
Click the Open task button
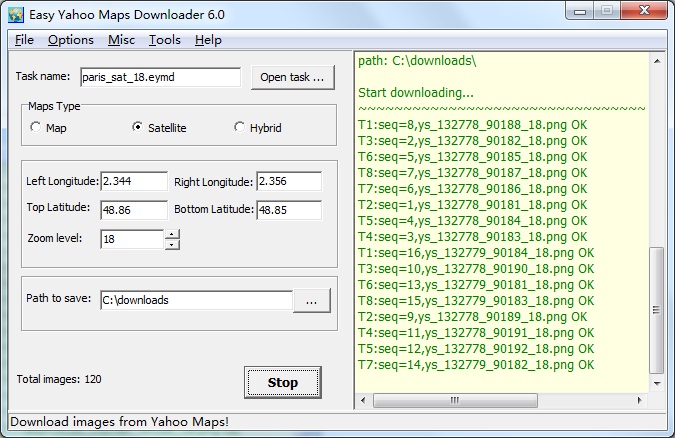(x=292, y=78)
